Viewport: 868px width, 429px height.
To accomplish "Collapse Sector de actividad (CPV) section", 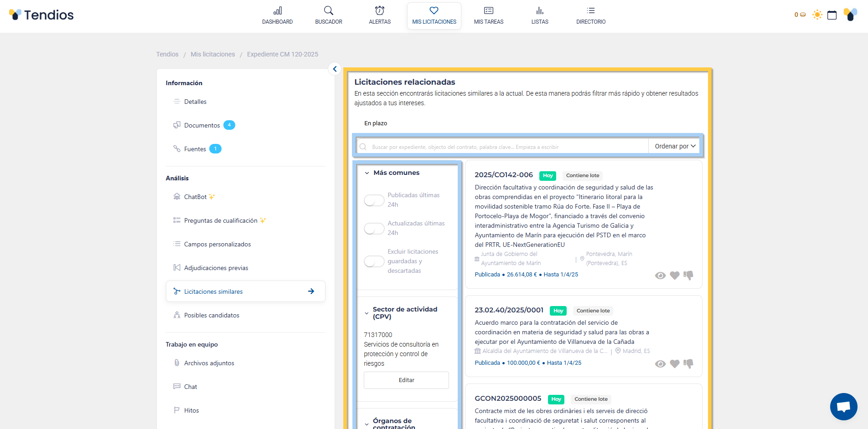I will click(367, 313).
